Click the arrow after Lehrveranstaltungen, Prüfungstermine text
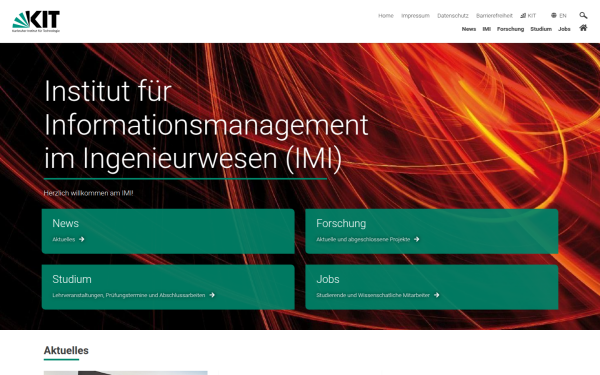Screen dimensions: 600x375 click(x=212, y=295)
